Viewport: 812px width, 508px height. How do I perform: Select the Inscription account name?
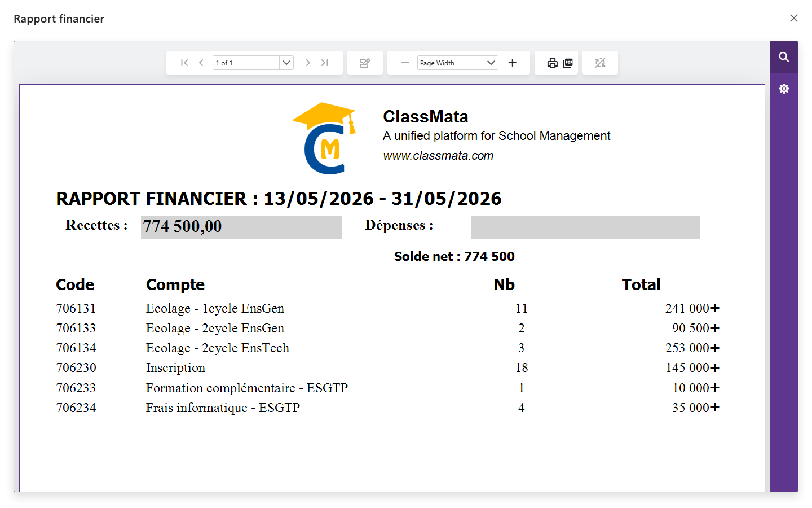coord(175,368)
